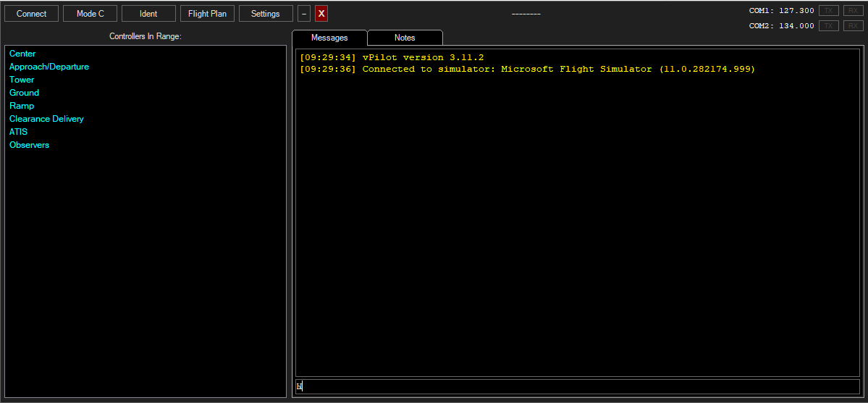868x403 pixels.
Task: Switch to the Messages tab
Action: click(329, 38)
